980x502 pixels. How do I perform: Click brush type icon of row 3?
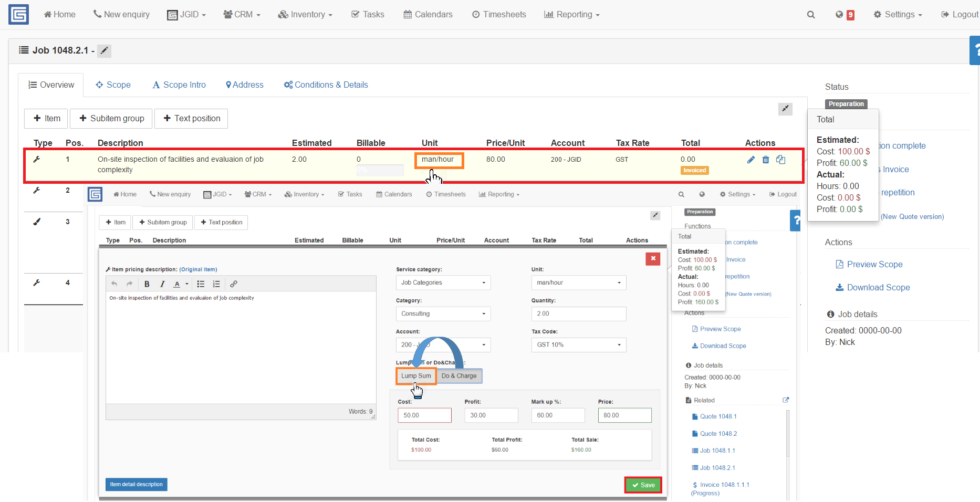pos(37,222)
